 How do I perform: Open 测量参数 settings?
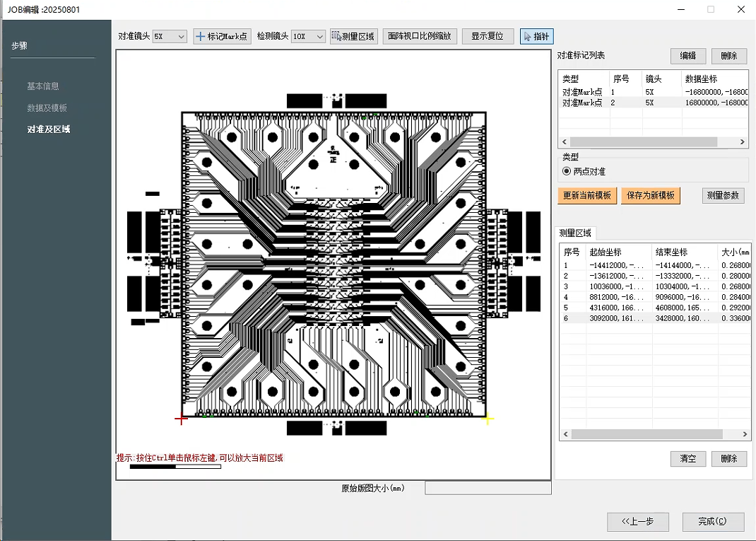723,195
